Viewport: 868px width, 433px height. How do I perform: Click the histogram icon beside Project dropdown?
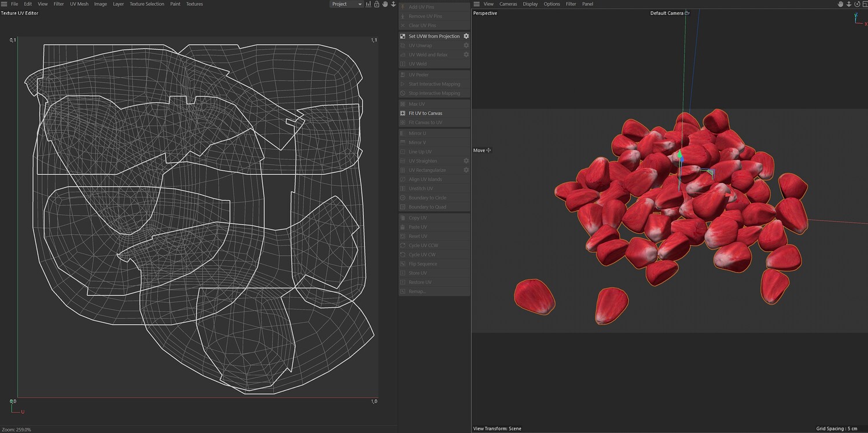pos(369,4)
